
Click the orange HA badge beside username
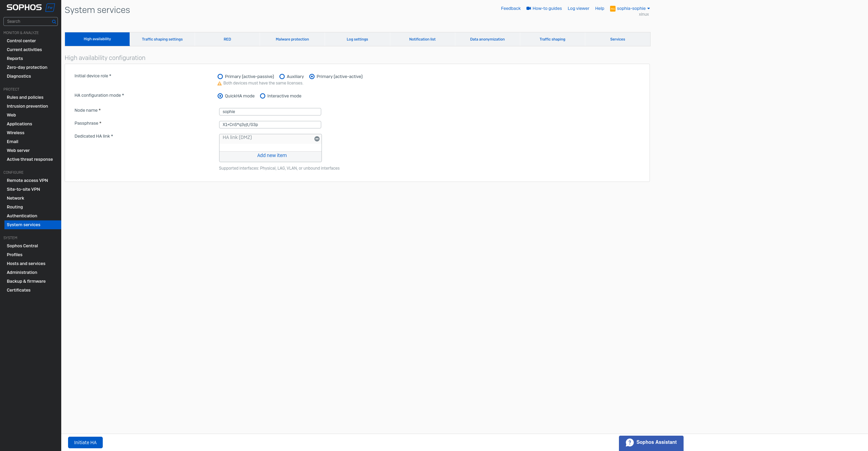(x=612, y=9)
